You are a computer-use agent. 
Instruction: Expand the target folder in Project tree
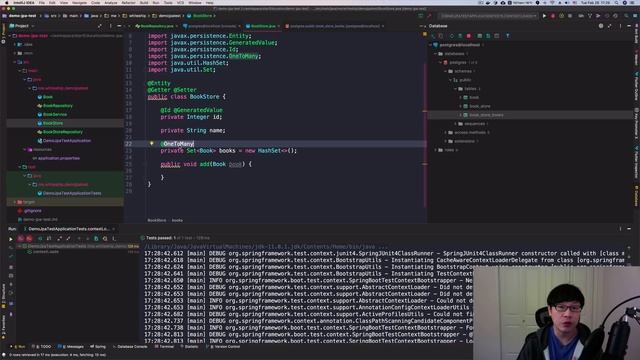(15, 202)
